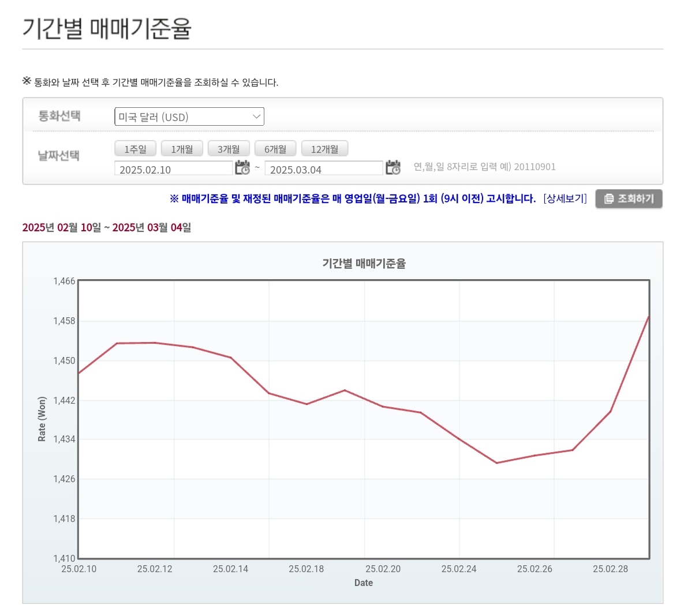684x616 pixels.
Task: Click the date range text 2025년 02월 10일
Action: 62,227
